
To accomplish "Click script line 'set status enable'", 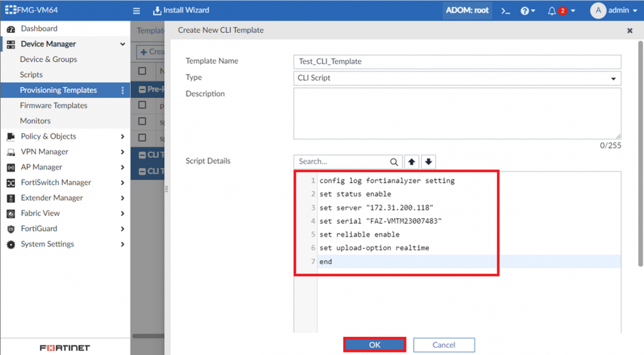I will pos(356,194).
